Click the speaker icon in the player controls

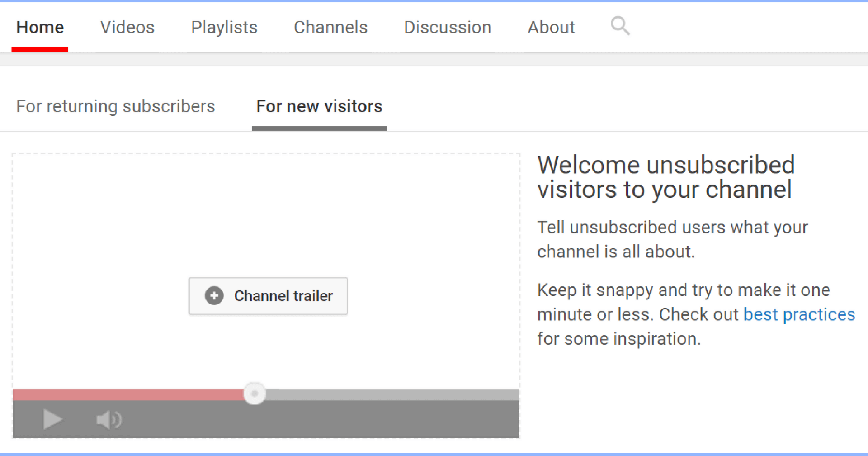(x=108, y=418)
